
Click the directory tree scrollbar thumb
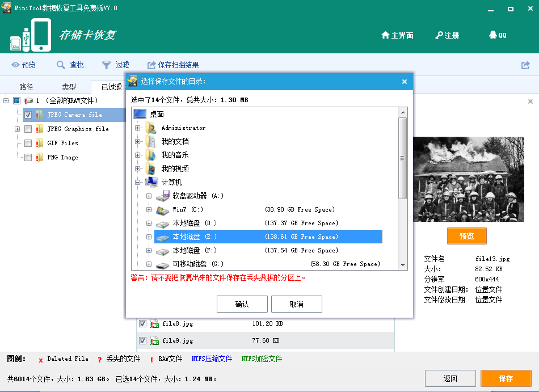[x=402, y=158]
